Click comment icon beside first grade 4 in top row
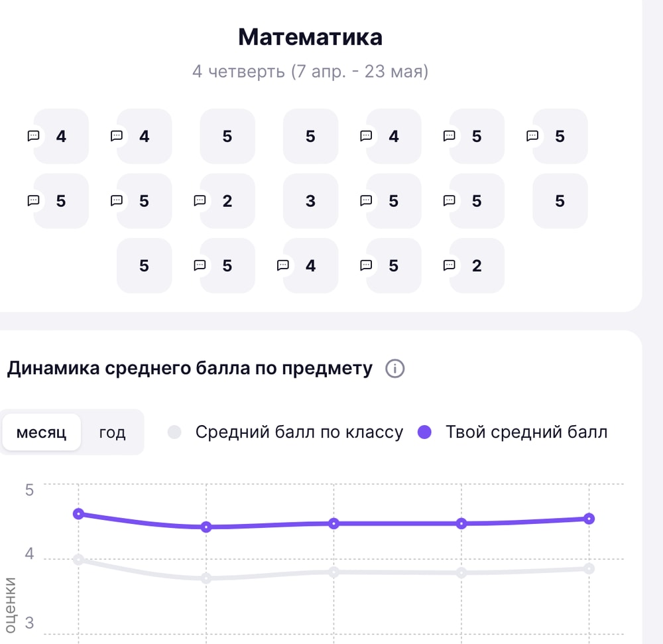 (33, 136)
